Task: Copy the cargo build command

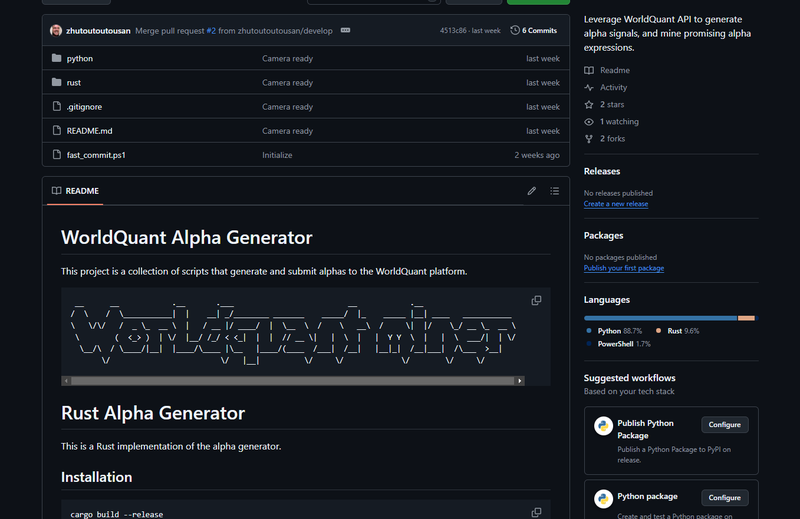Action: pyautogui.click(x=536, y=512)
